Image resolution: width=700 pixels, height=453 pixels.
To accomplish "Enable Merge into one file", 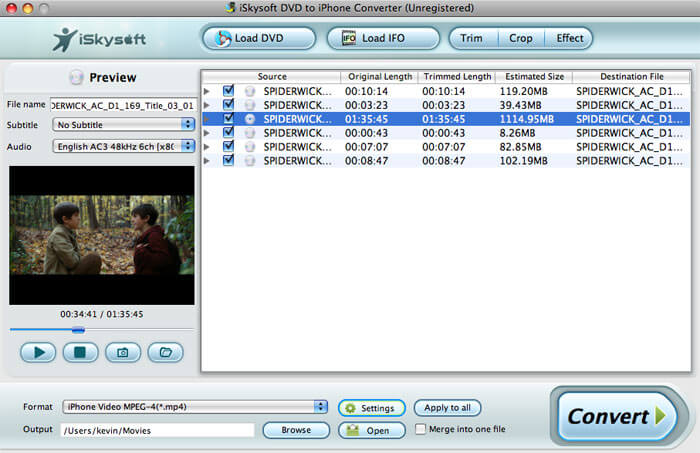I will point(421,430).
